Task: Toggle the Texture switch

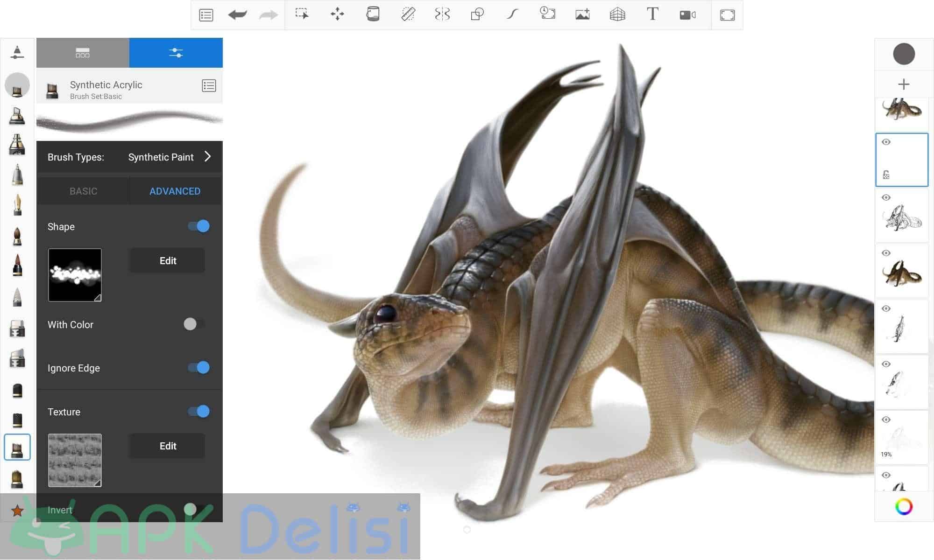Action: [198, 411]
